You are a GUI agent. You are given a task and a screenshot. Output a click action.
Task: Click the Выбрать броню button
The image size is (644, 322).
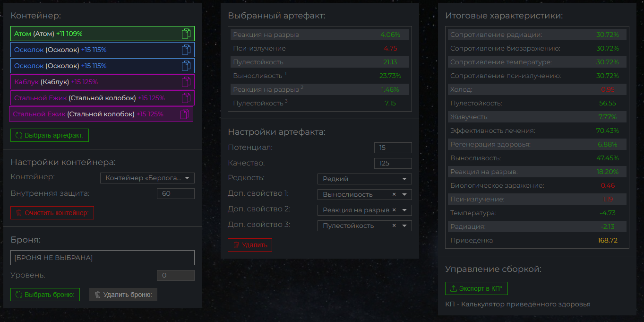coord(45,295)
